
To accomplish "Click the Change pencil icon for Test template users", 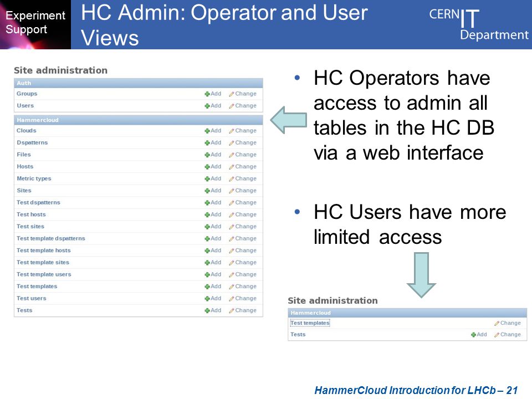I will [x=232, y=275].
